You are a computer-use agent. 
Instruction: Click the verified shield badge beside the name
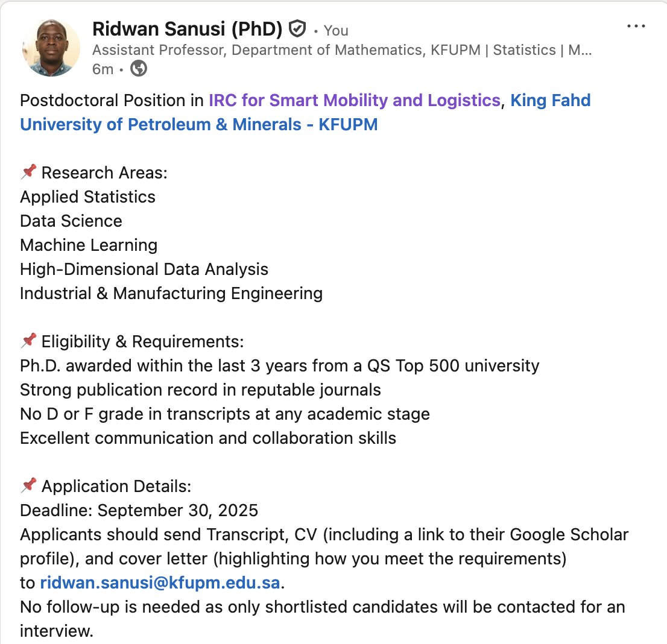(297, 29)
